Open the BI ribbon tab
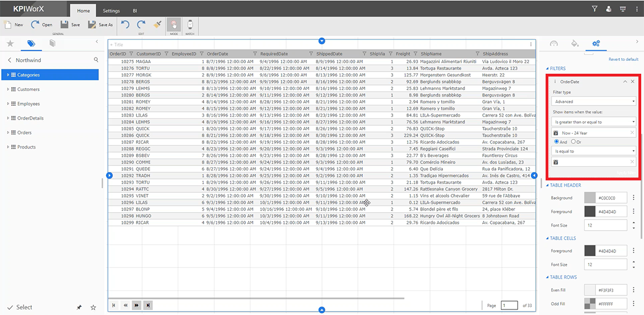The width and height of the screenshot is (644, 315). [x=135, y=11]
